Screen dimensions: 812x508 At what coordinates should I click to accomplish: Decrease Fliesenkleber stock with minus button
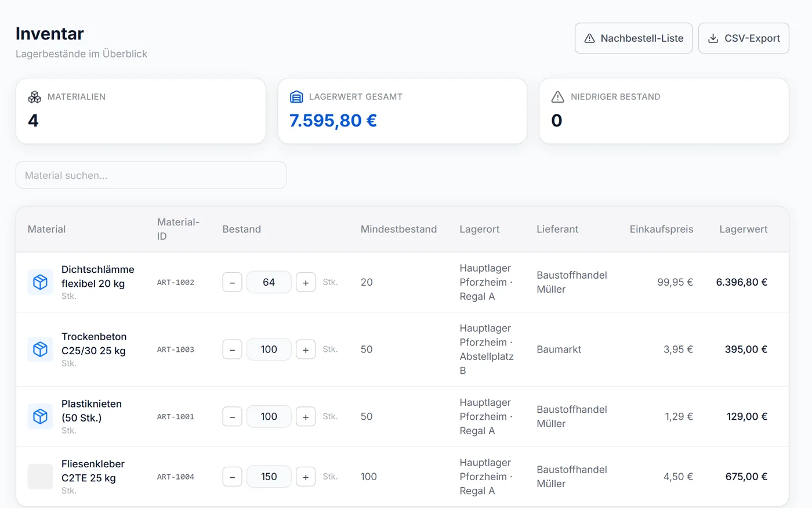[232, 477]
